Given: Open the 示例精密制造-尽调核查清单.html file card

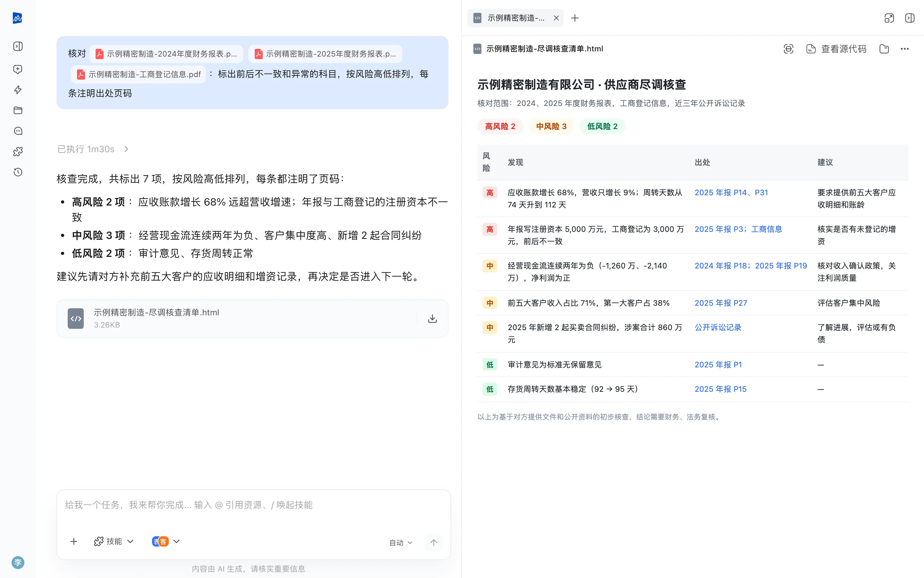Looking at the screenshot, I should tap(252, 319).
